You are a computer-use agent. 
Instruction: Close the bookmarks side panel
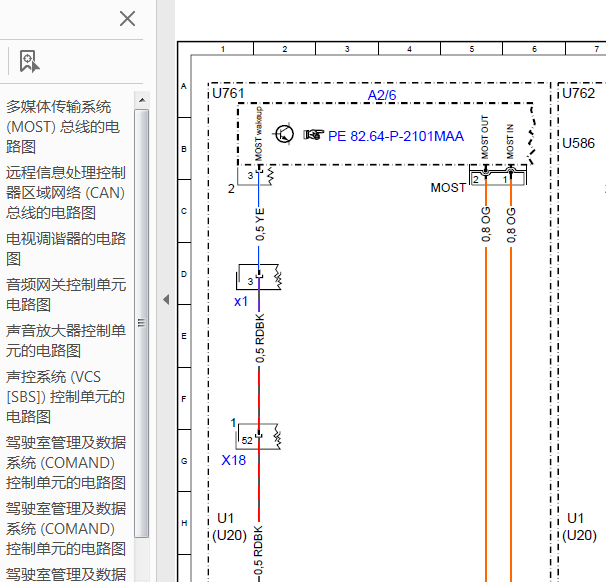click(127, 19)
